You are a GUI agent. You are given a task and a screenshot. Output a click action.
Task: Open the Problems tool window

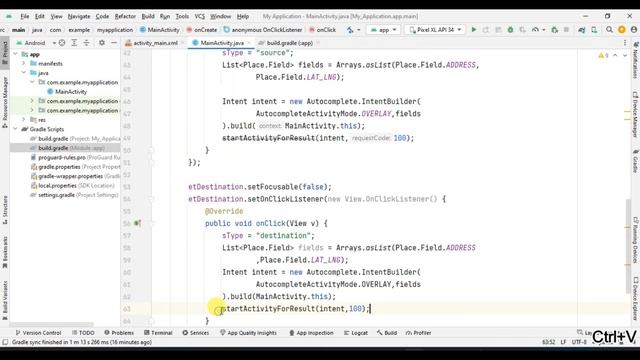click(x=119, y=333)
